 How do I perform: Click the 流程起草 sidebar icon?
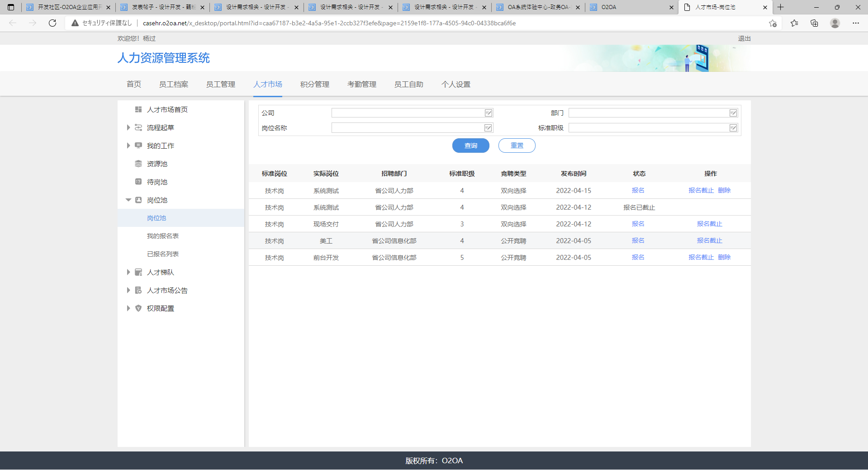pyautogui.click(x=138, y=127)
